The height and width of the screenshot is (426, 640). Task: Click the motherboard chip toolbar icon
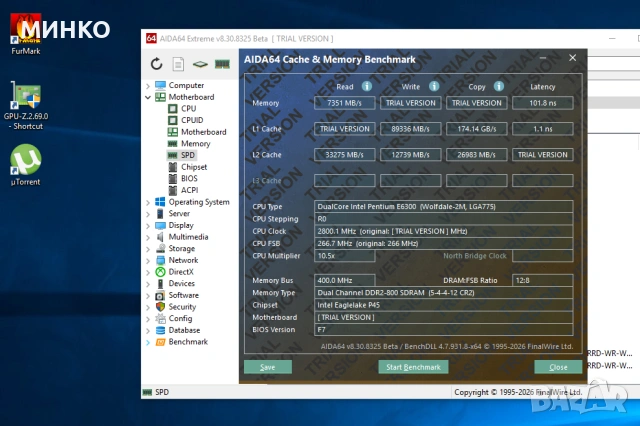(200, 64)
